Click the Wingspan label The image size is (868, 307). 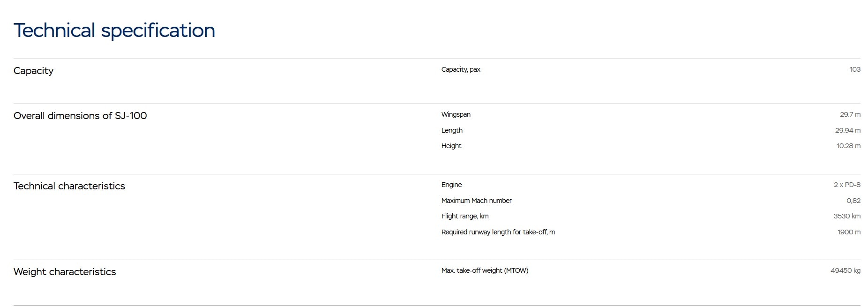(x=456, y=114)
